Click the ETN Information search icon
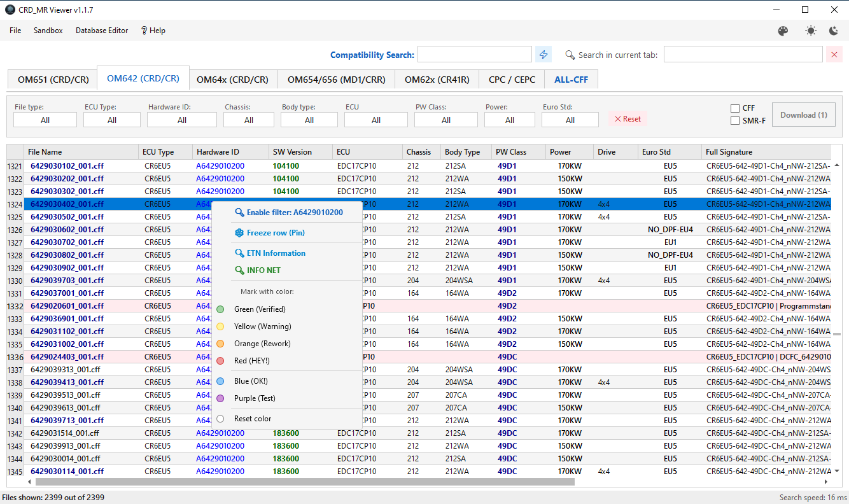Image resolution: width=849 pixels, height=504 pixels. 239,253
